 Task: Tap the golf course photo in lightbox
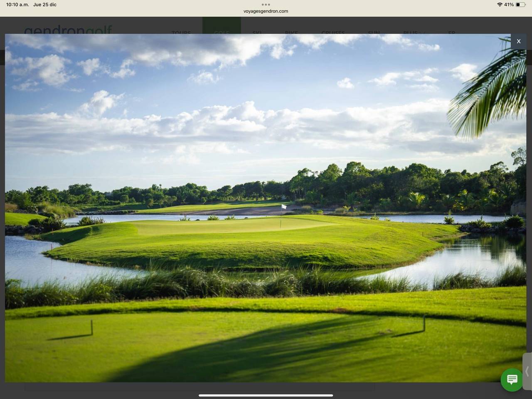(x=266, y=208)
